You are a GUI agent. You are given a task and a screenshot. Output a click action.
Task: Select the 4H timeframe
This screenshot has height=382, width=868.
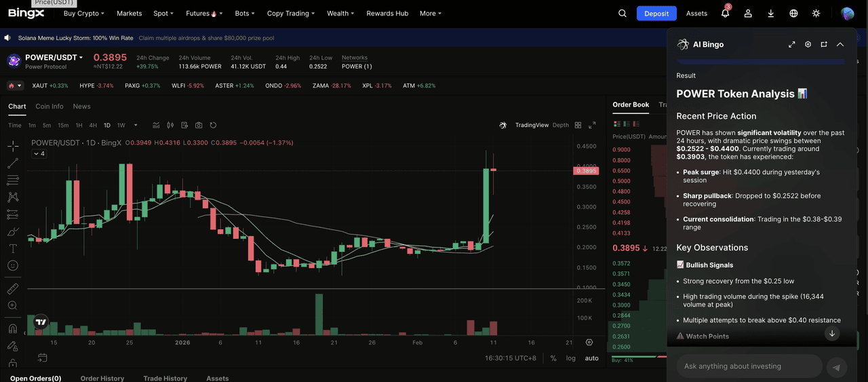[x=93, y=126]
